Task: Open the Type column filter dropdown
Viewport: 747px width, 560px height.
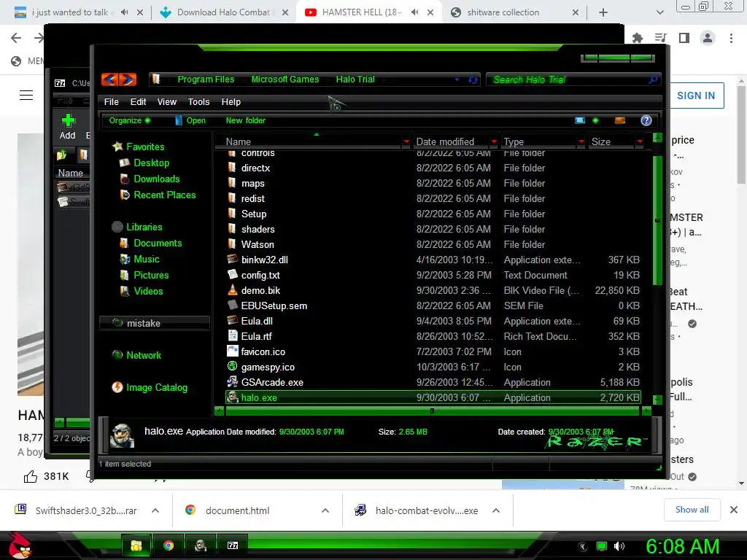Action: 581,141
